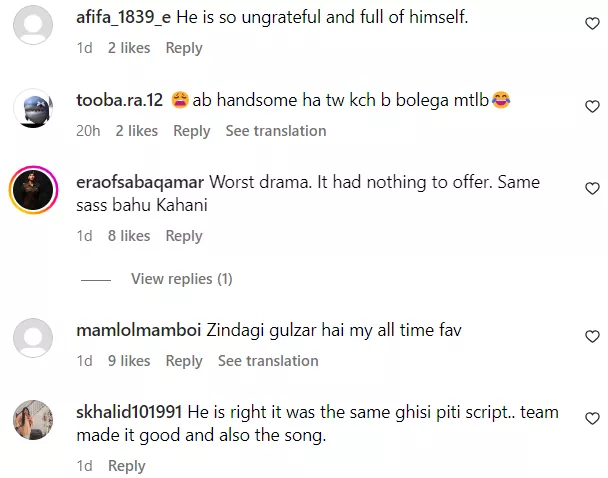Image resolution: width=608 pixels, height=478 pixels.
Task: Heart the eraofsabaqamar "Worst drama" comment
Action: 591,188
